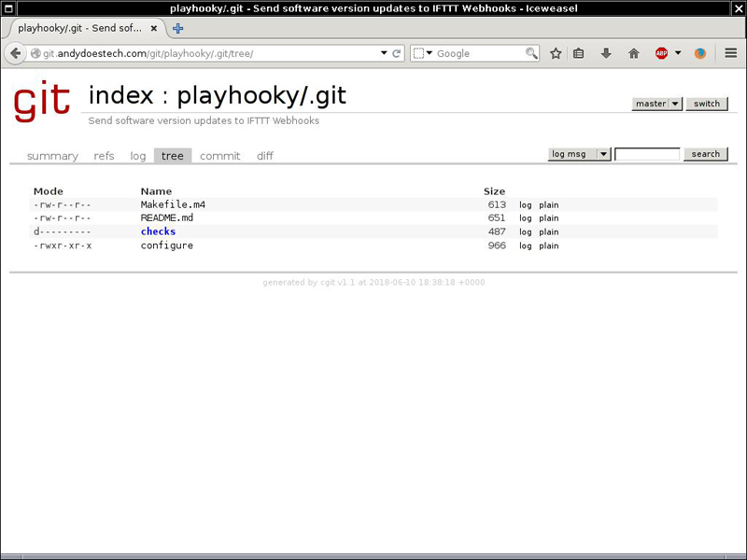View plain configure file
Viewport: 747px width, 560px height.
tap(549, 245)
